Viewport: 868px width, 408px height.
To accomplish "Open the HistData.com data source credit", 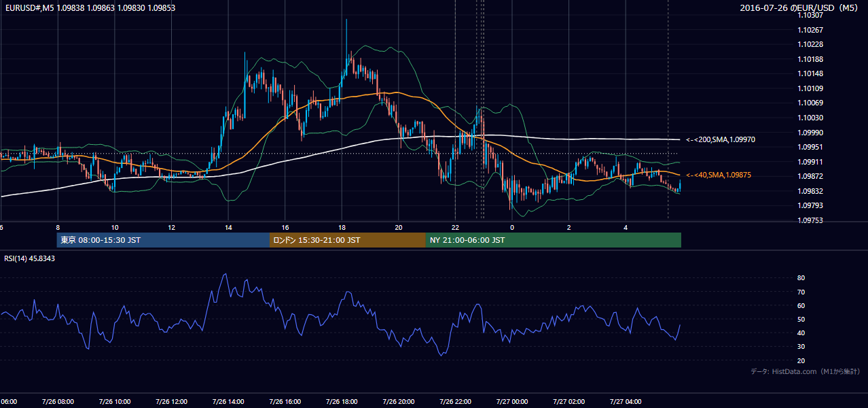I will (806, 371).
